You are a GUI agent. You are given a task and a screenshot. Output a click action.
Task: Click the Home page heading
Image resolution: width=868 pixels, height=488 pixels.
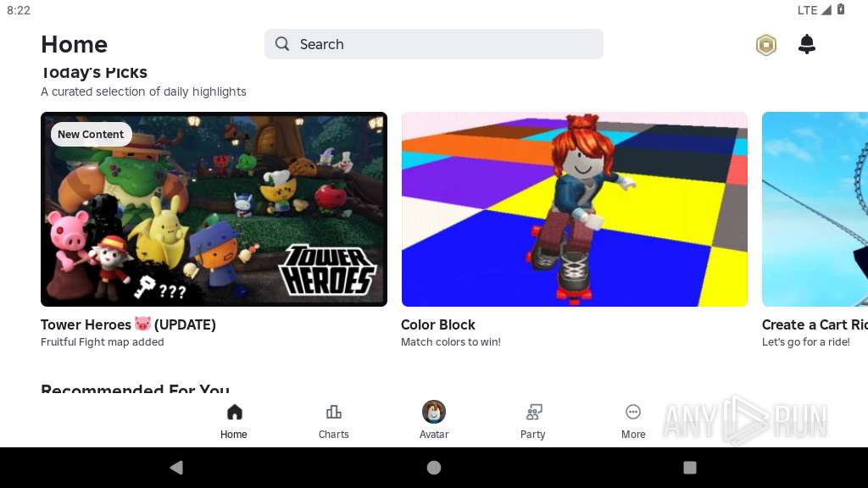[75, 44]
